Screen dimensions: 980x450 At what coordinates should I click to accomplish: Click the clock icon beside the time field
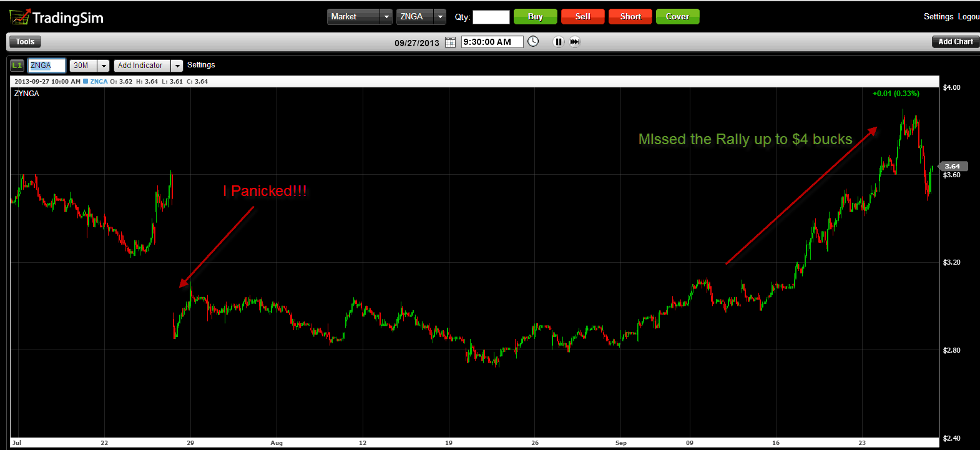pyautogui.click(x=533, y=42)
